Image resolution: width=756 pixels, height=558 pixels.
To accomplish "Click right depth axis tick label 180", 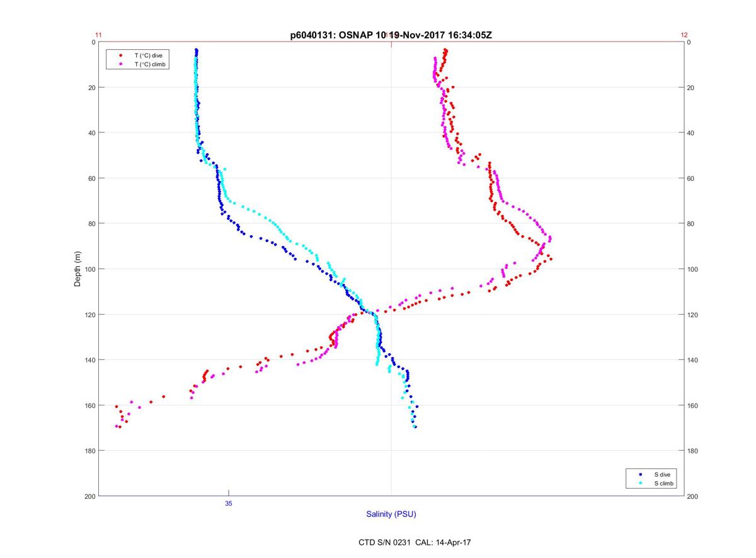I will click(x=694, y=451).
